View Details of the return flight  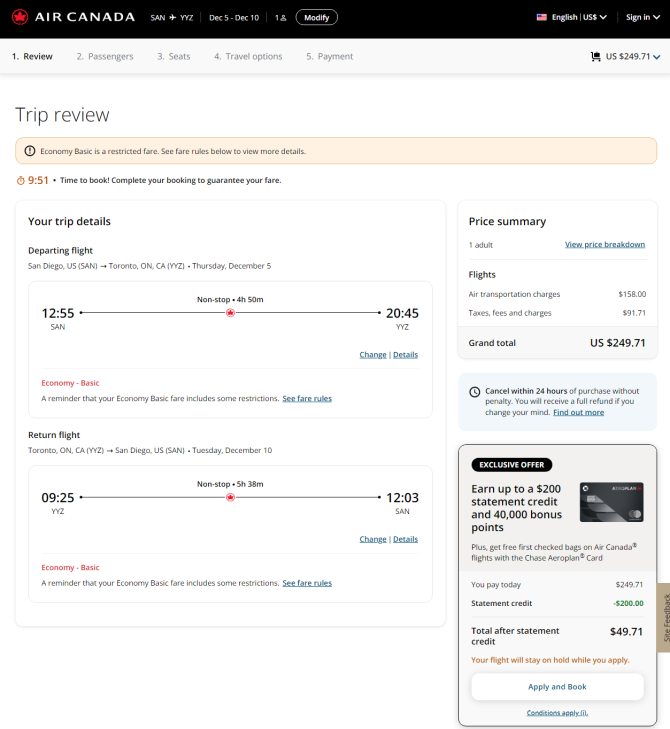[405, 539]
